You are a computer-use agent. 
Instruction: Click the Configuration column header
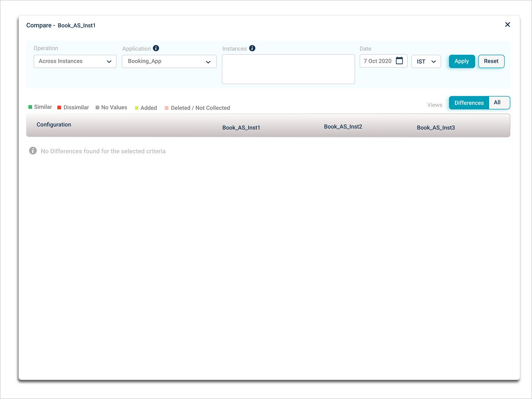pos(54,124)
